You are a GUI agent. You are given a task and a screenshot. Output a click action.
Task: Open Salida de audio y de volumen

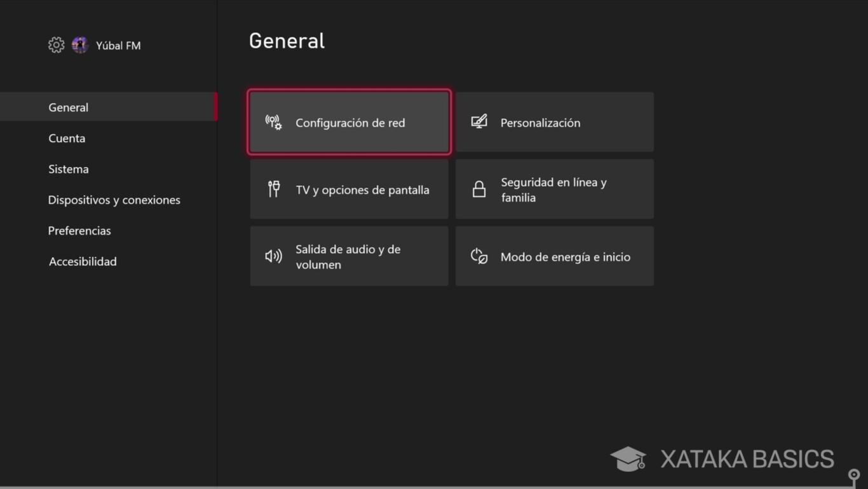click(349, 256)
